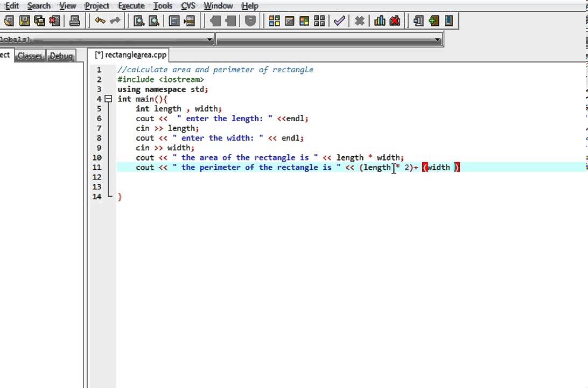Click line number 13 in the gutter
This screenshot has height=388, width=588.
[x=97, y=186]
